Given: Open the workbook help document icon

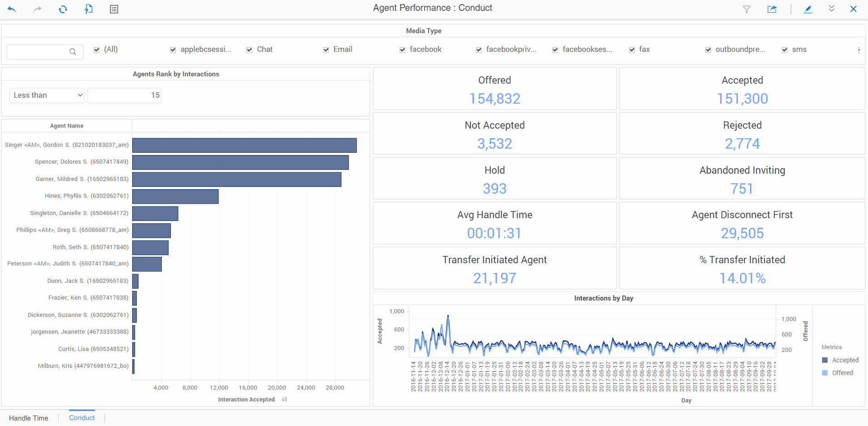Looking at the screenshot, I should click(89, 9).
